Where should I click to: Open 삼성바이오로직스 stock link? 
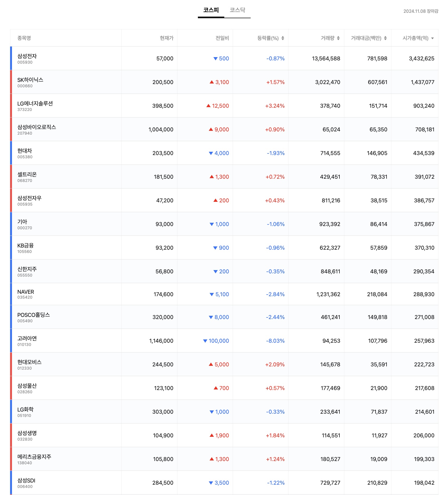point(37,127)
